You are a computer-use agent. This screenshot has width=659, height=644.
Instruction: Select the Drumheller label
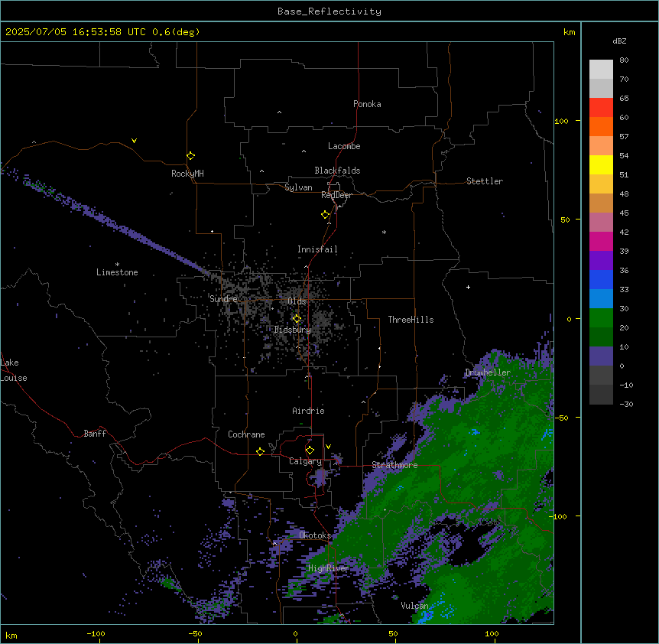click(x=488, y=372)
